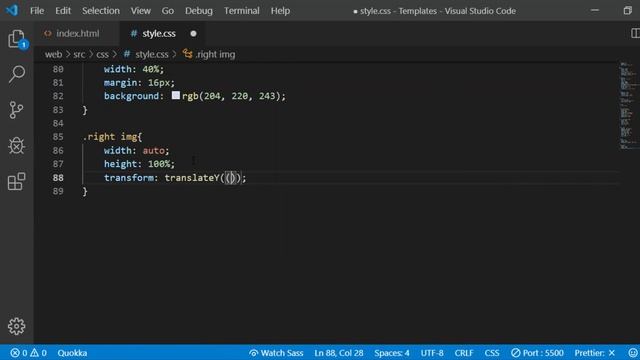Click the Visual Studio Code logo icon

[x=11, y=10]
